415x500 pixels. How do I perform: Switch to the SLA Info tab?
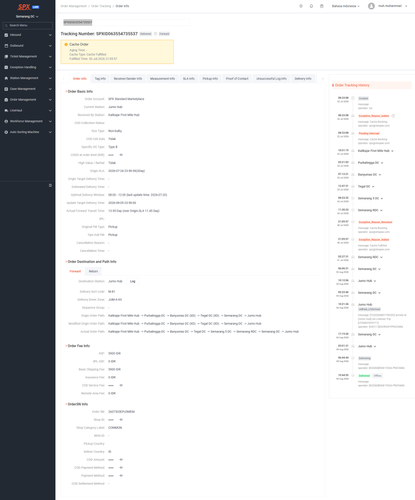pos(189,79)
